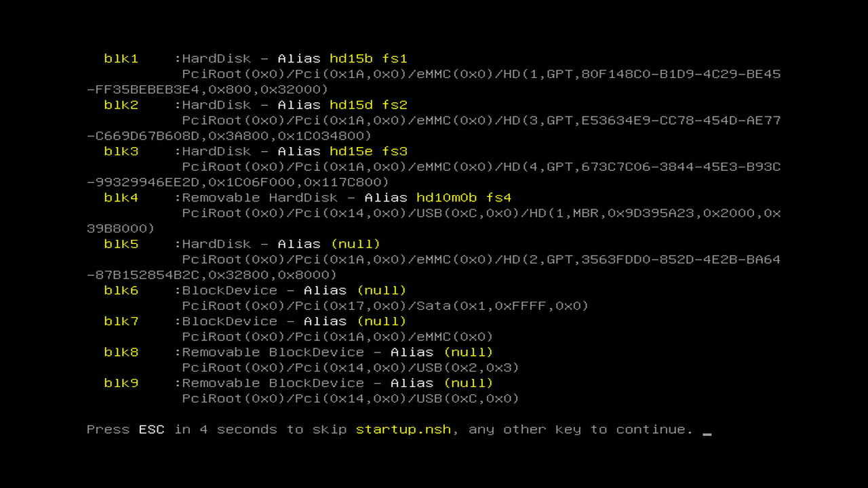Click the Sata device path line
Viewport: 868px width, 488px height.
[385, 306]
